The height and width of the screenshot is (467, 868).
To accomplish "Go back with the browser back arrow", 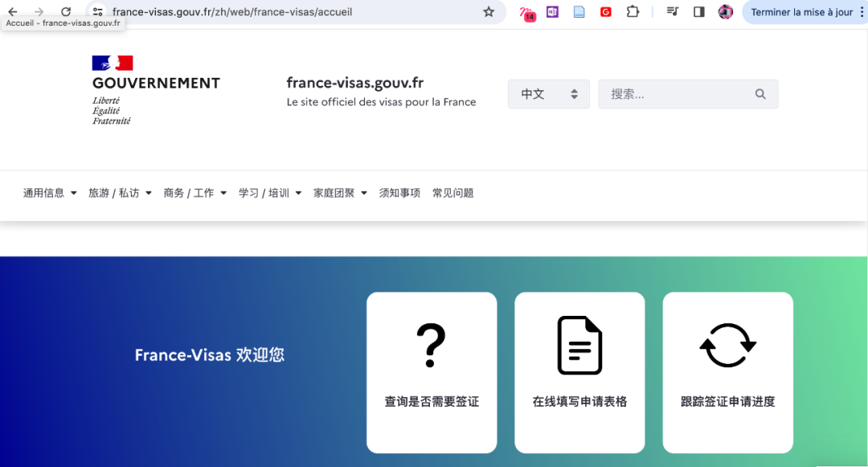I will [x=13, y=11].
